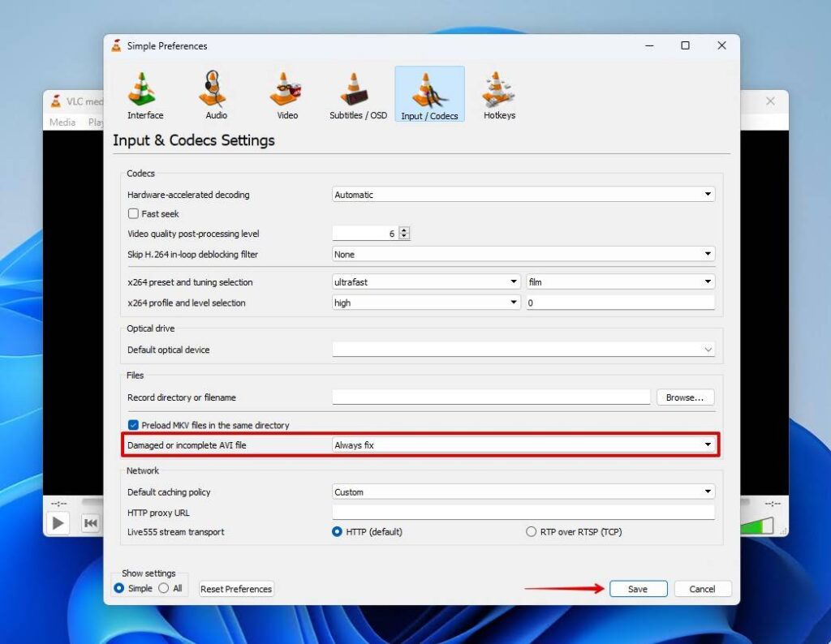
Task: Save the preferences changes
Action: pyautogui.click(x=638, y=589)
